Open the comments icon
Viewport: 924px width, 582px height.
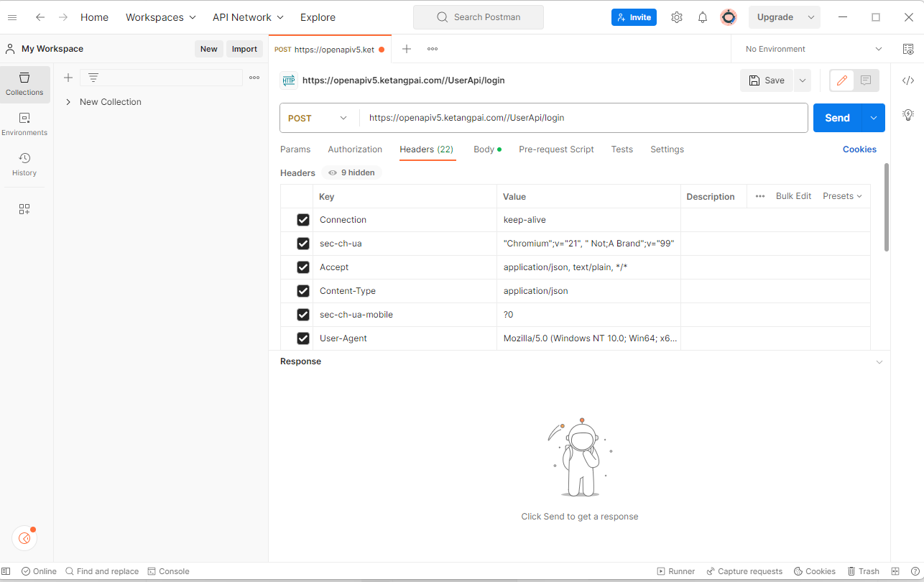point(866,80)
